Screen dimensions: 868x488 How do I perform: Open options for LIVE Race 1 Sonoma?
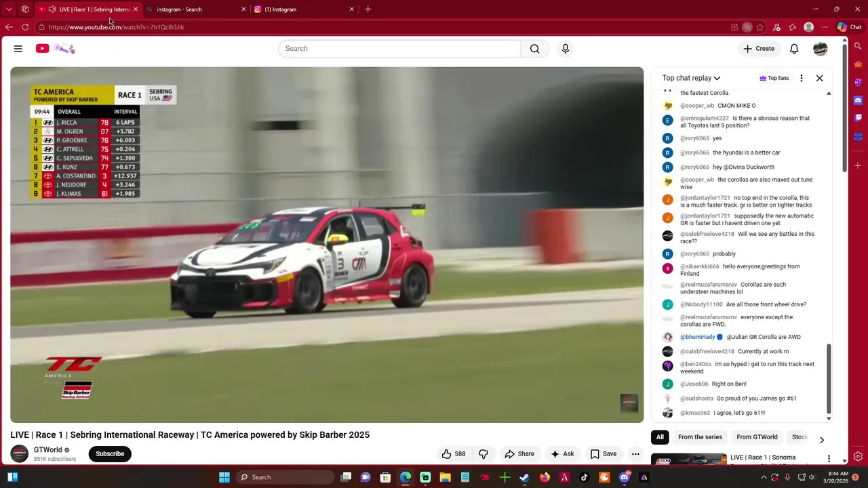pos(829,459)
